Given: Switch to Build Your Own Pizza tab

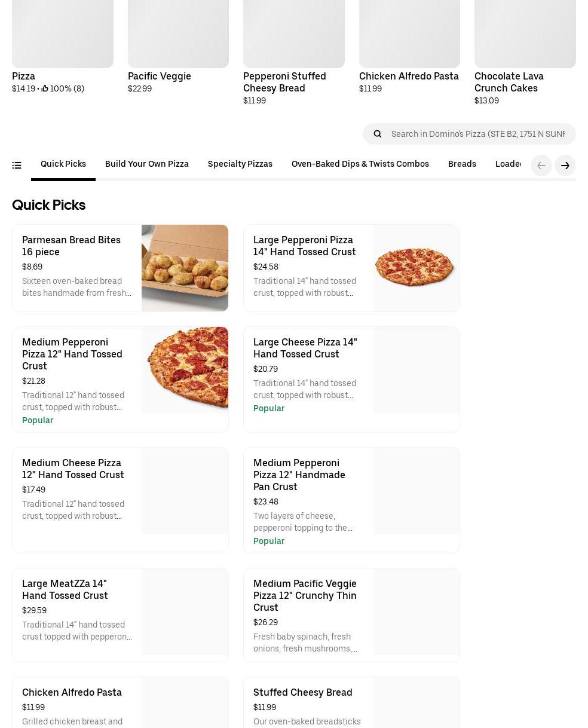Looking at the screenshot, I should click(x=147, y=164).
